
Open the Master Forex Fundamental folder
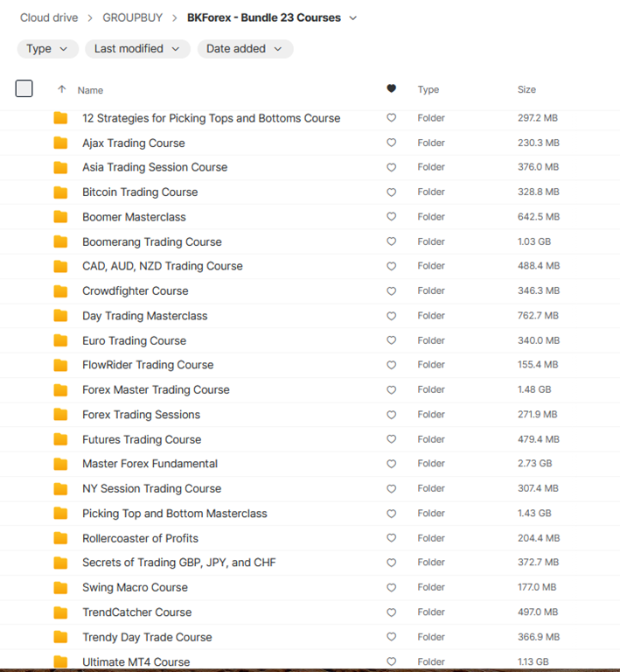tap(150, 464)
